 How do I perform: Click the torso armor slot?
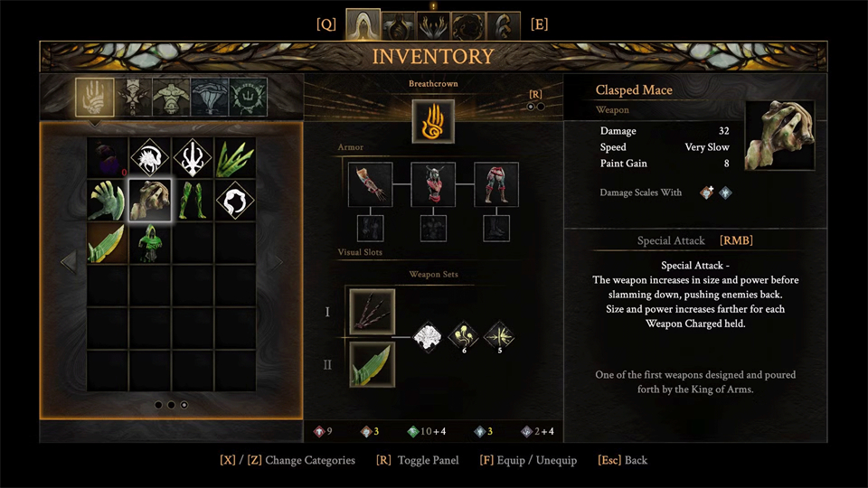[433, 184]
